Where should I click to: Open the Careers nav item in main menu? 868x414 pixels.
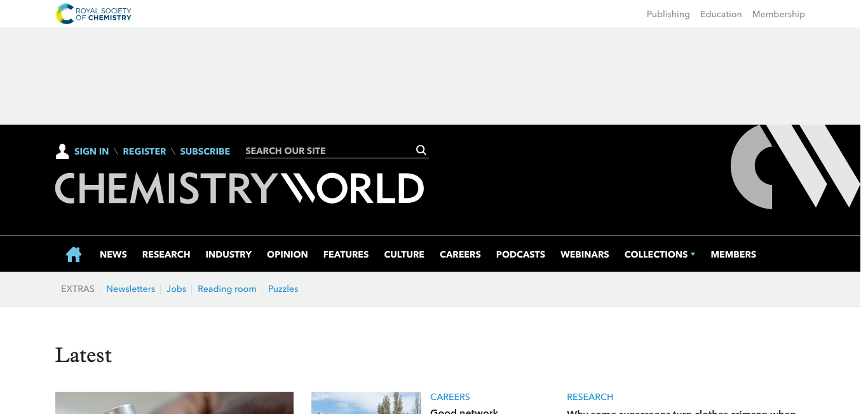point(460,254)
